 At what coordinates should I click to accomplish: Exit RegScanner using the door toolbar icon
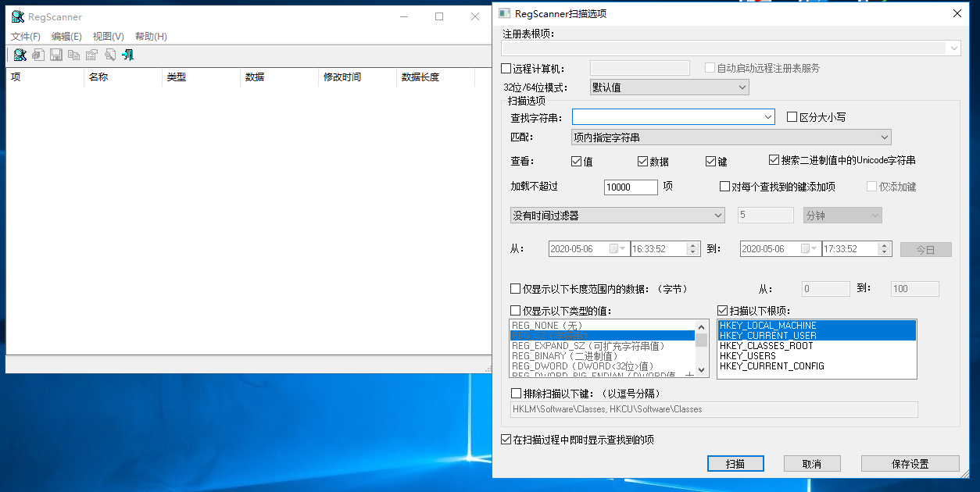tap(127, 55)
